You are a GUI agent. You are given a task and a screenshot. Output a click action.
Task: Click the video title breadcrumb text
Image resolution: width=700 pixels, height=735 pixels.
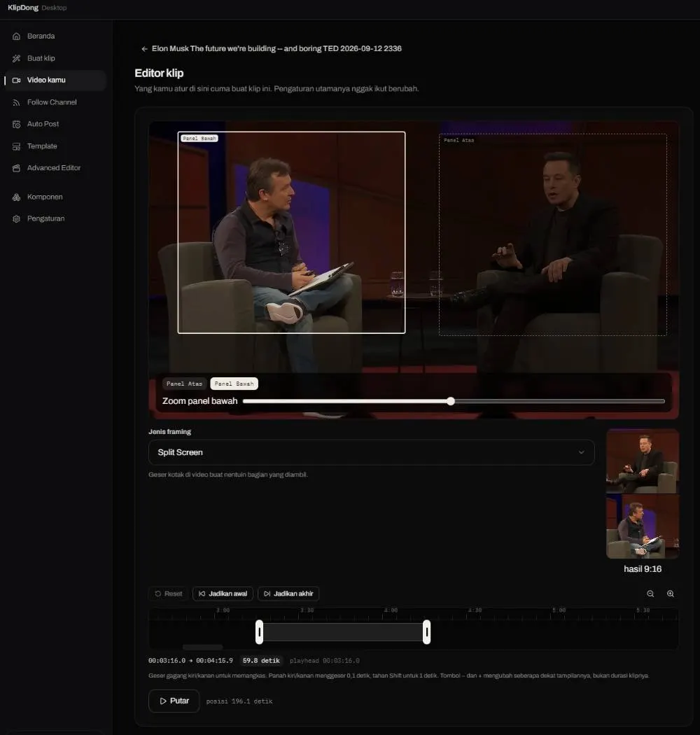pos(276,49)
